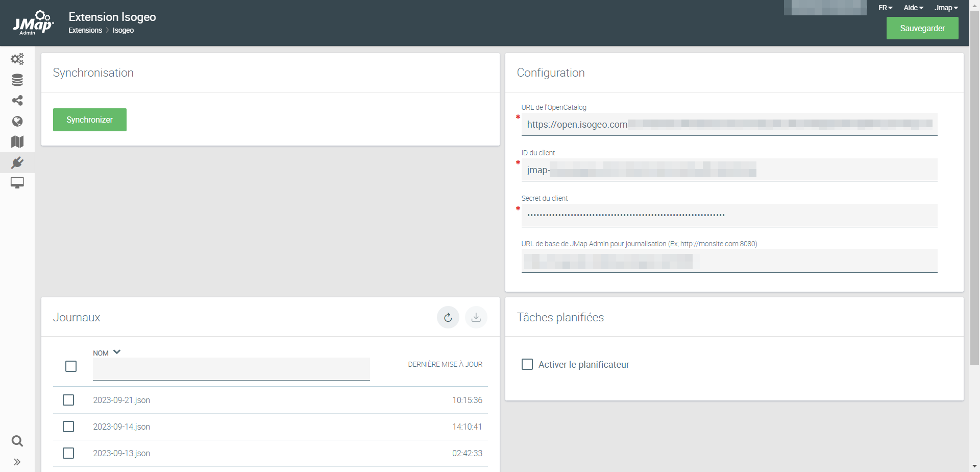Screen dimensions: 980x472
Task: Open the JMap Admin logo home
Action: tap(33, 22)
